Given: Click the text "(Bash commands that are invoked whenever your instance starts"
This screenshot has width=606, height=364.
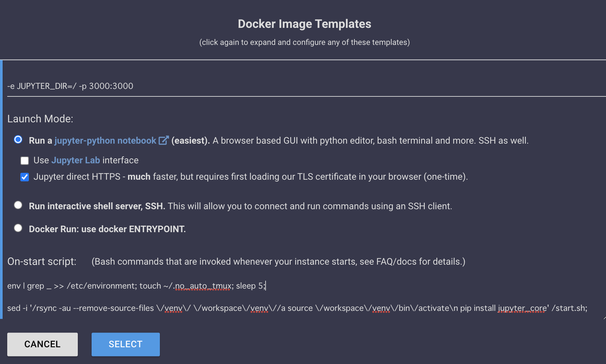Looking at the screenshot, I should pos(224,262).
